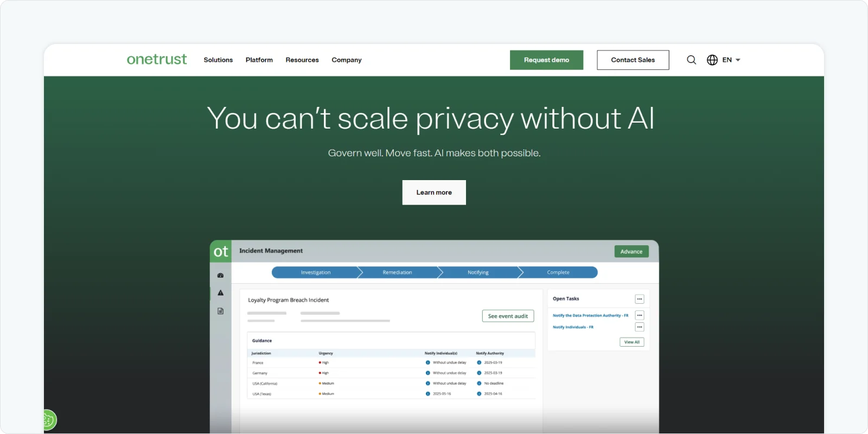Click the info icon beside France's Without undue delay
The width and height of the screenshot is (868, 434).
tap(427, 362)
